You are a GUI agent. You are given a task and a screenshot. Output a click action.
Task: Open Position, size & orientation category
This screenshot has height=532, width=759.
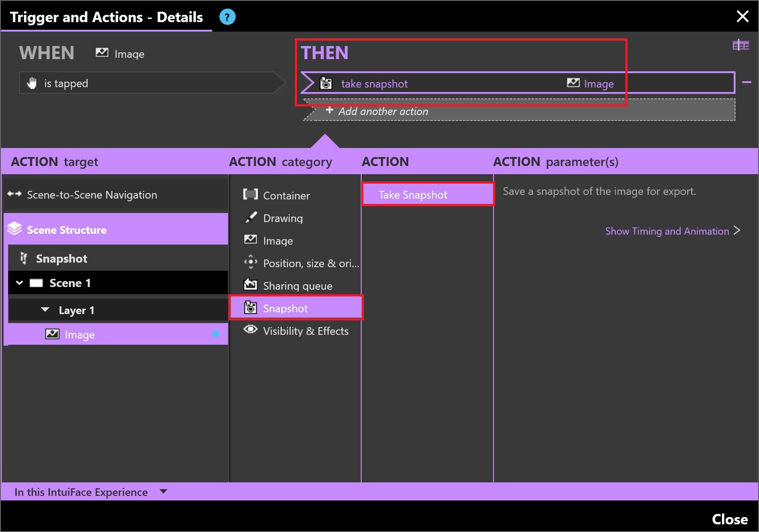coord(311,264)
